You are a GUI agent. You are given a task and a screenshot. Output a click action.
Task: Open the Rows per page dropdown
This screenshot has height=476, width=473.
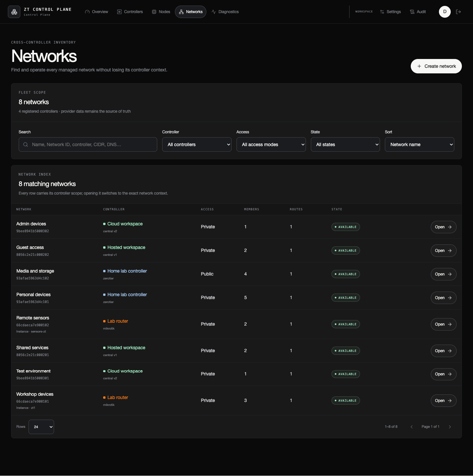[x=41, y=427]
